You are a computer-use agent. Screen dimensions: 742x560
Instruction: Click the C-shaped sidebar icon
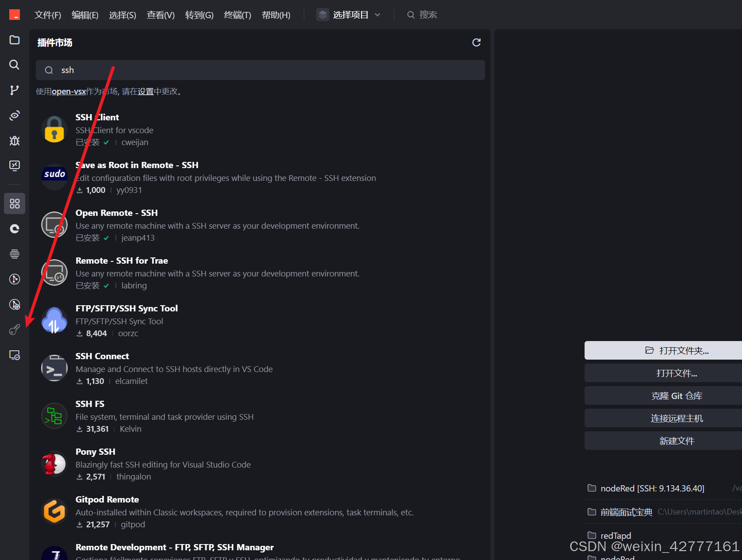pos(15,229)
